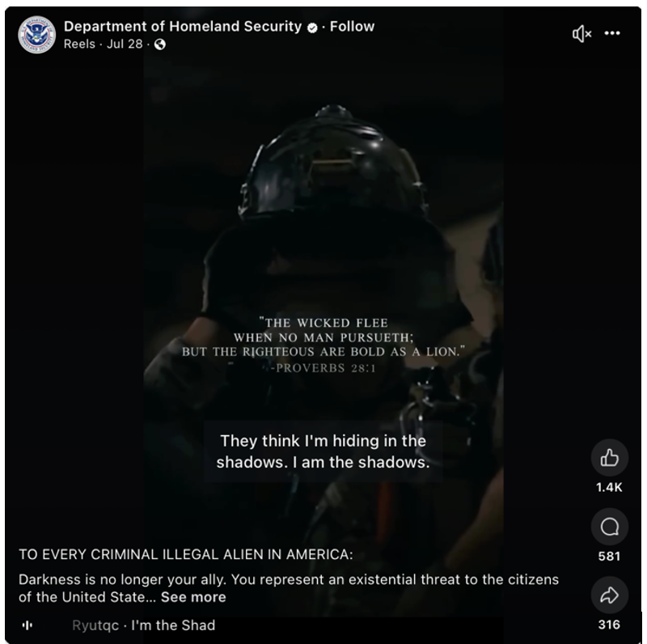Click the Jul 28 post date

tap(125, 44)
